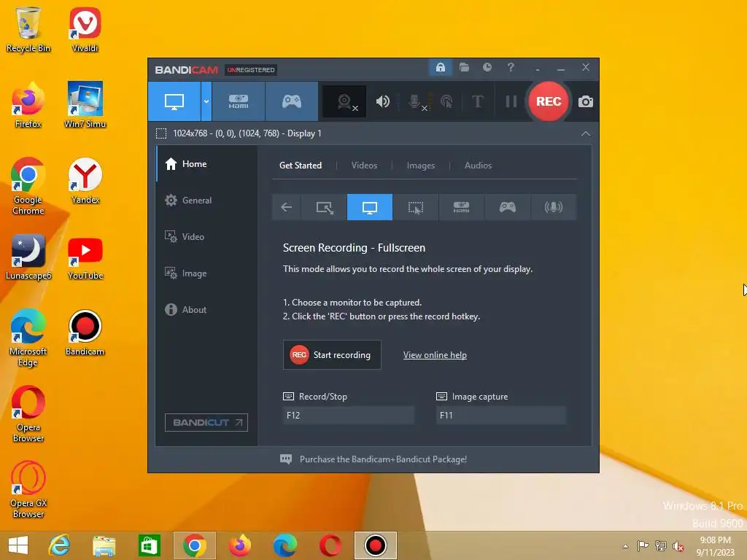Click the muted volume icon in the system tray

click(678, 546)
